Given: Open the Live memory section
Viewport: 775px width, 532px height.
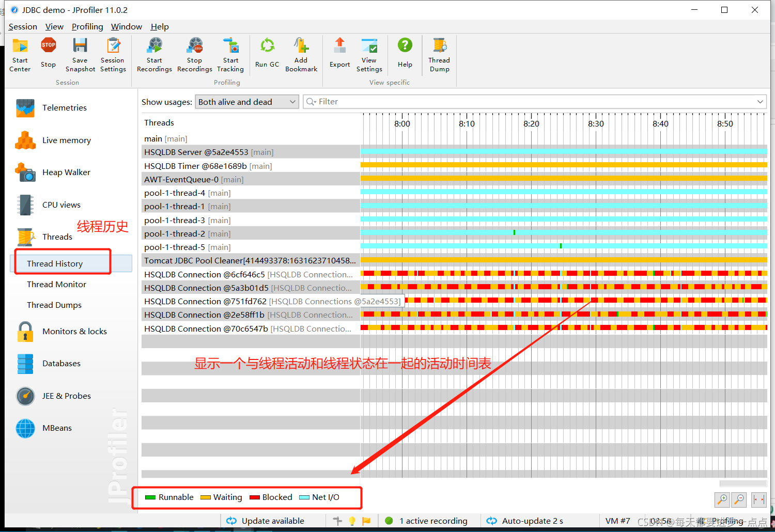Looking at the screenshot, I should [66, 140].
